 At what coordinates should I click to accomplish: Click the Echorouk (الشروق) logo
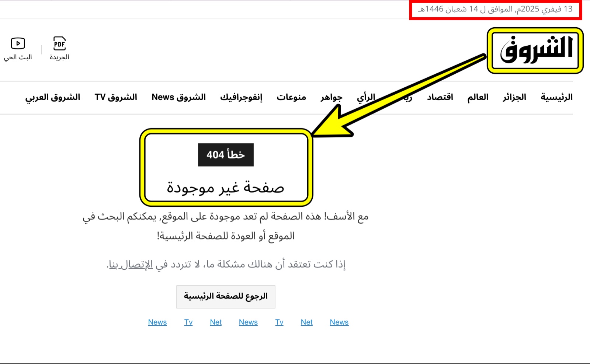pos(536,50)
